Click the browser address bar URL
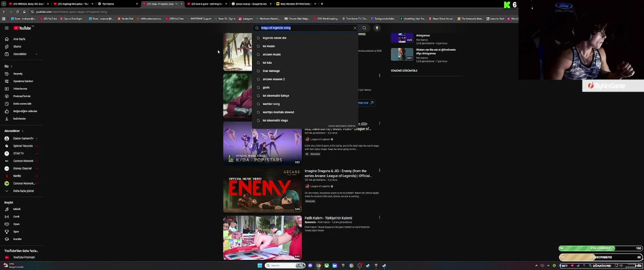This screenshot has width=644, height=270. (x=71, y=12)
